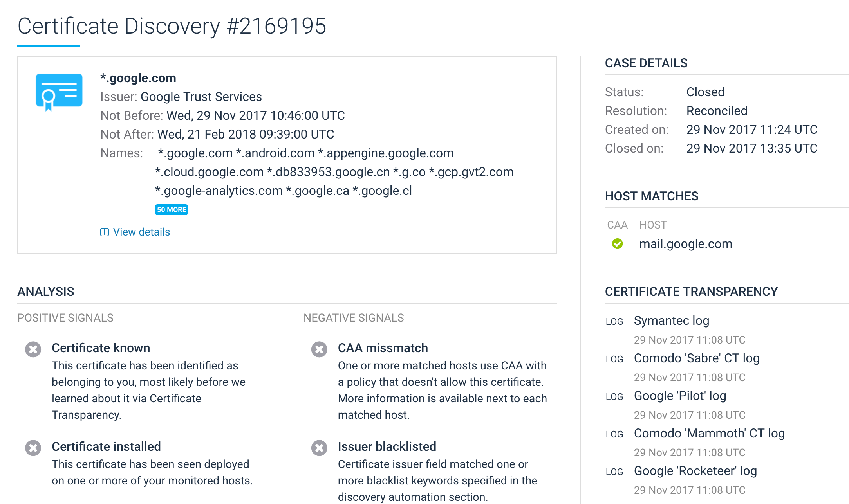Click the LOG tag beside Comodo 'Sabre'
Screen dimensions: 849x504
[x=614, y=359]
